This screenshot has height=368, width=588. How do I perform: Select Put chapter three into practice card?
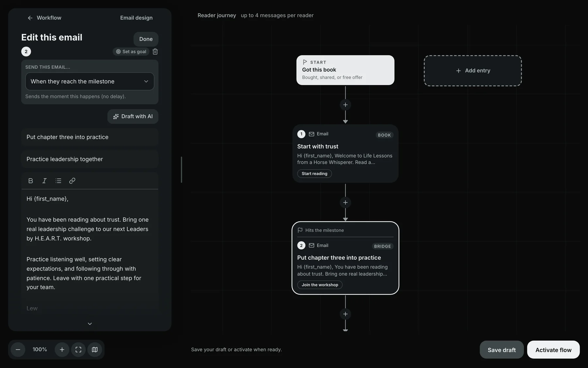tap(345, 258)
